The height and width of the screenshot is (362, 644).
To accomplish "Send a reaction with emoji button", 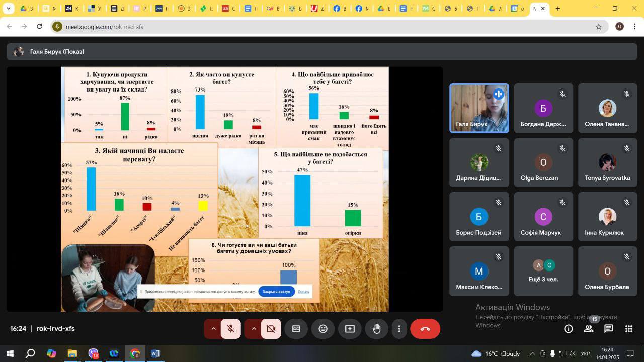I will 323,329.
